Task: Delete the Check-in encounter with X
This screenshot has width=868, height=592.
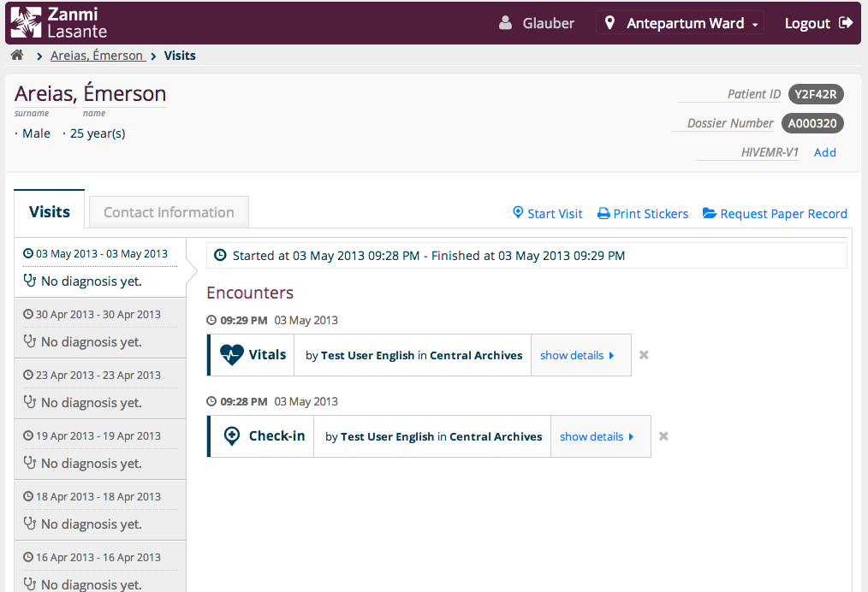Action: coord(663,436)
